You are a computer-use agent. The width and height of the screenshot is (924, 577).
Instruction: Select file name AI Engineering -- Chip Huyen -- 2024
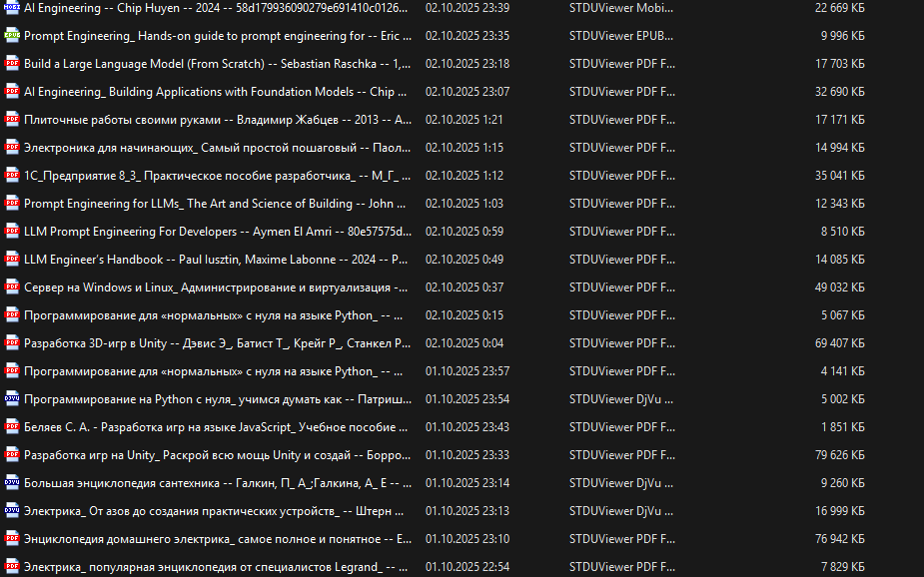(x=216, y=8)
